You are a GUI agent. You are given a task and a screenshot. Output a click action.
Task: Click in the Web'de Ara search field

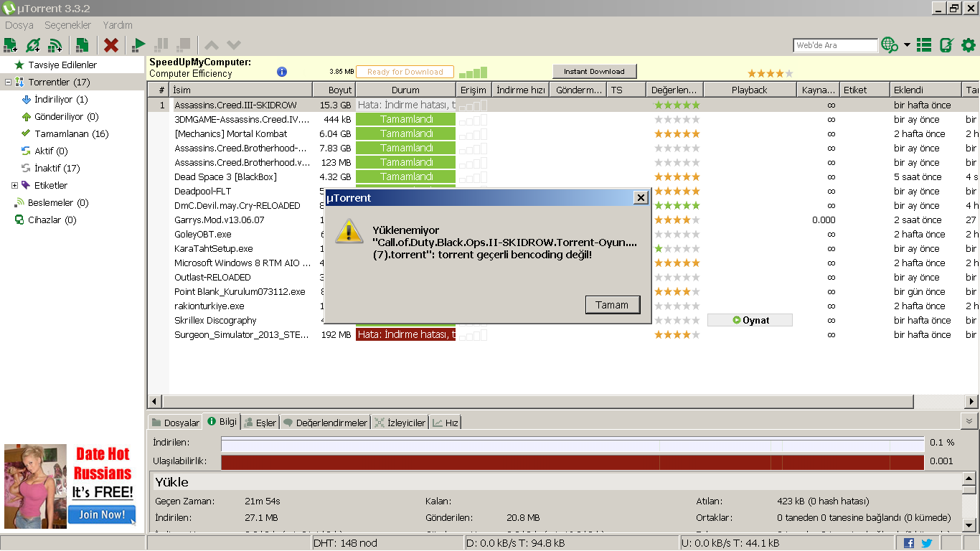836,45
